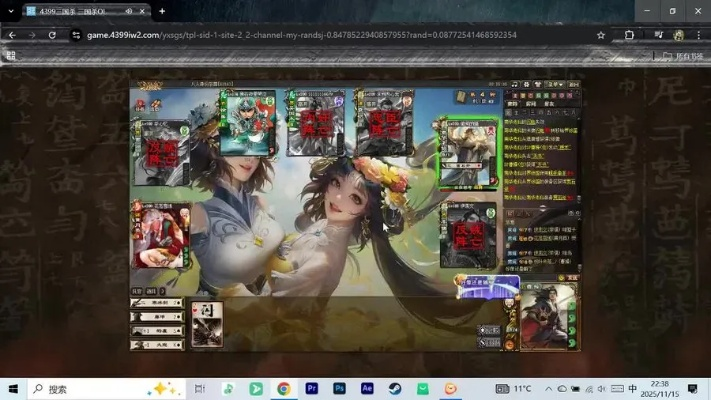The width and height of the screenshot is (711, 400).
Task: Open the Windows Start menu
Action: [x=13, y=389]
